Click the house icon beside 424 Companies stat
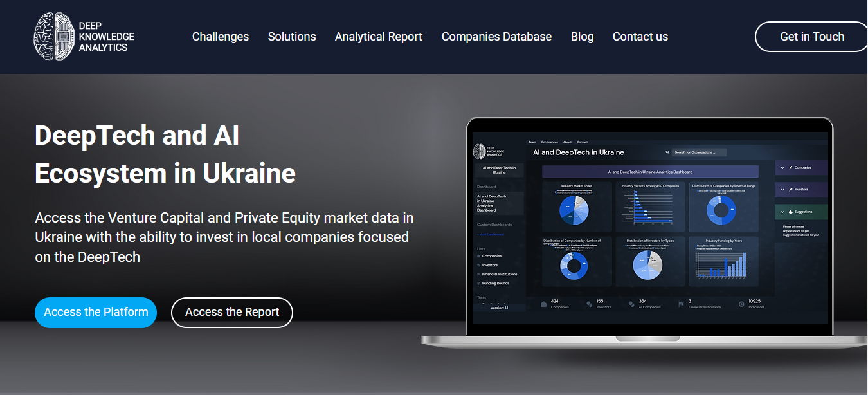Viewport: 868px width, 395px height. [x=543, y=304]
